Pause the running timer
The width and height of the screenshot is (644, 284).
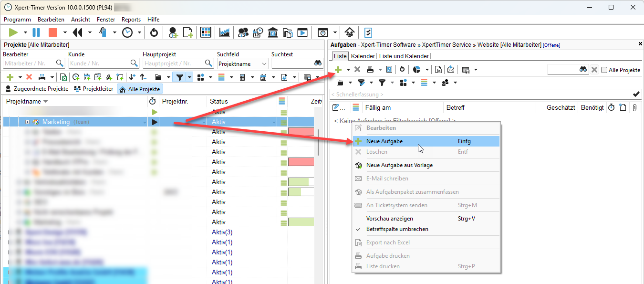[x=36, y=32]
